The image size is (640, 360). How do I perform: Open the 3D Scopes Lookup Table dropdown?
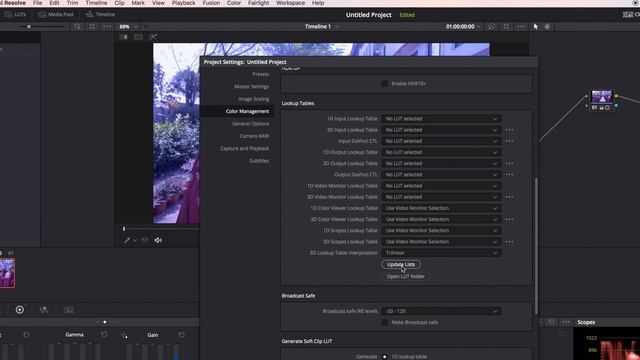(x=441, y=242)
